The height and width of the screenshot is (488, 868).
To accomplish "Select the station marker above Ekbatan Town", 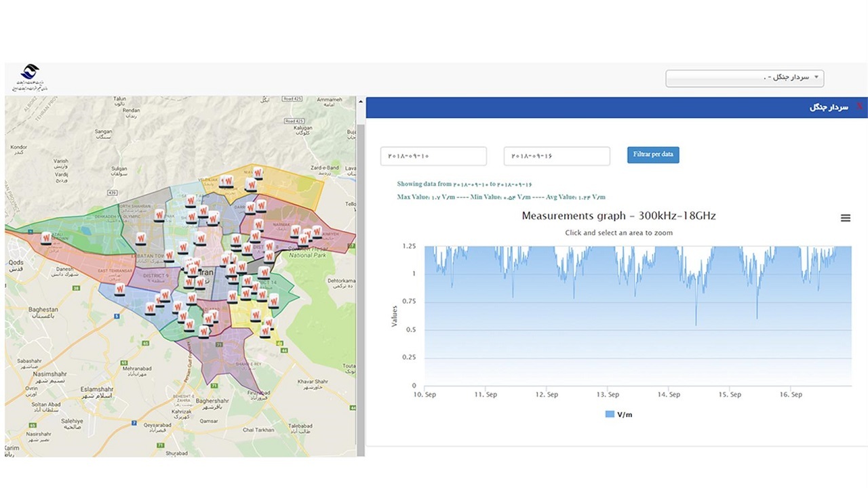I will point(141,239).
